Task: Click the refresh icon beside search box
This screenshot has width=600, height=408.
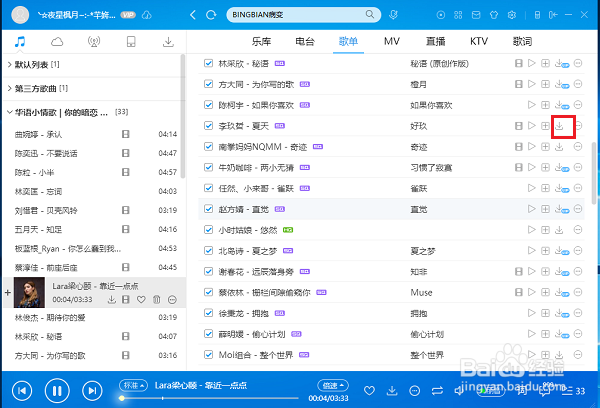Action: [x=211, y=15]
